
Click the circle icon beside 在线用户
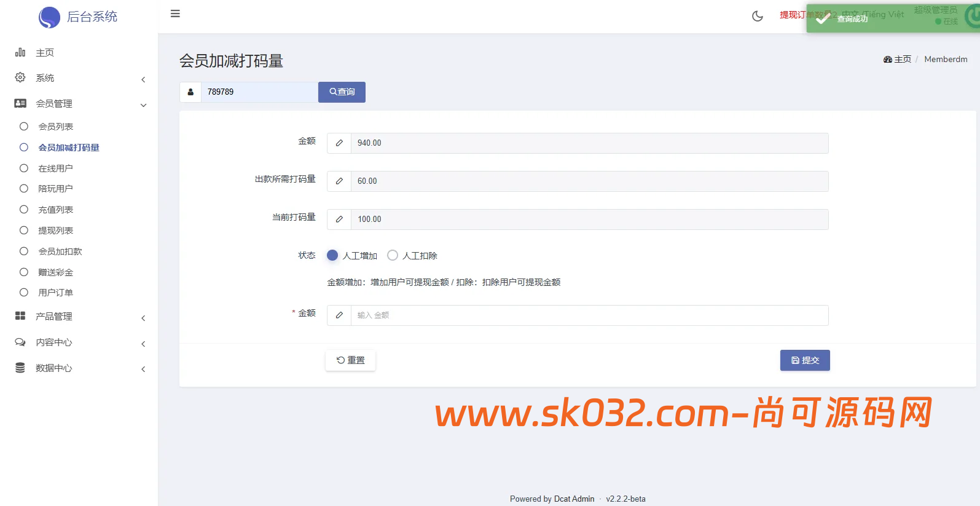[24, 168]
